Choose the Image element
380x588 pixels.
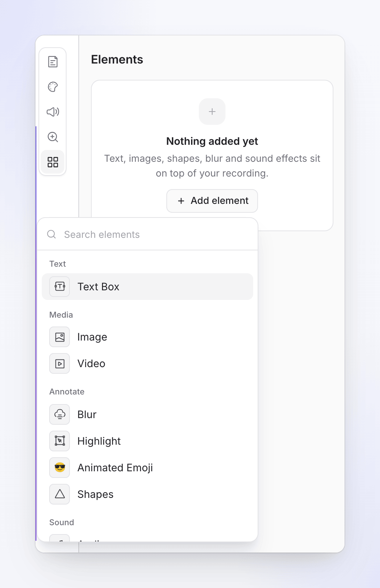pyautogui.click(x=147, y=337)
